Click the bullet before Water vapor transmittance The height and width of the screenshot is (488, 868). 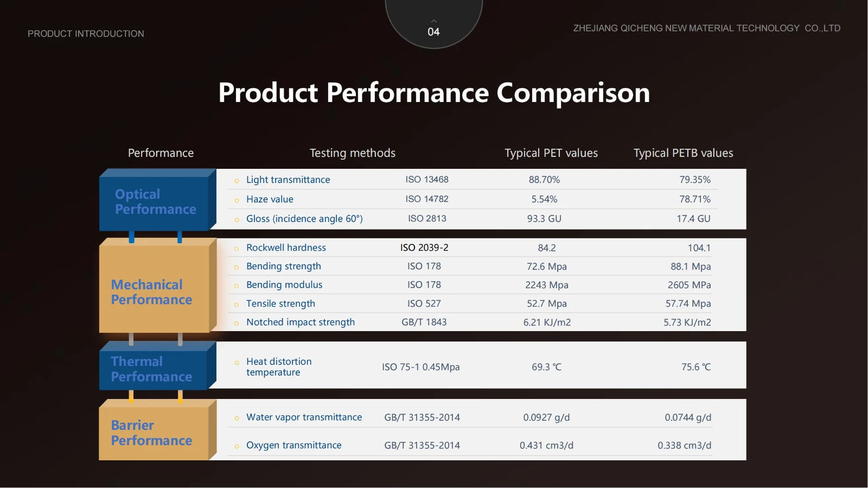click(x=237, y=418)
